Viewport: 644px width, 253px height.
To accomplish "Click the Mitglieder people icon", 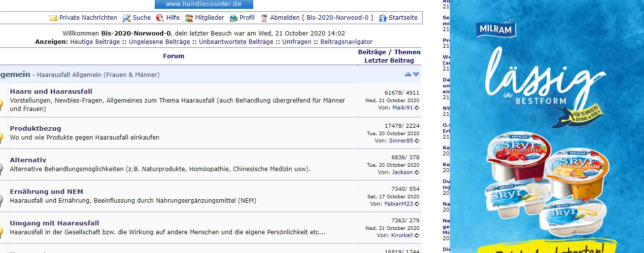I will (x=189, y=18).
